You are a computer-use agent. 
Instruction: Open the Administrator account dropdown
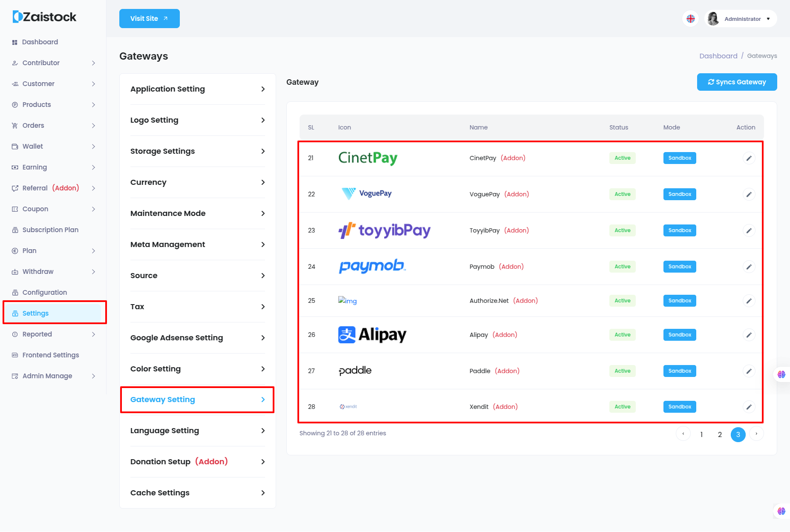click(x=741, y=19)
